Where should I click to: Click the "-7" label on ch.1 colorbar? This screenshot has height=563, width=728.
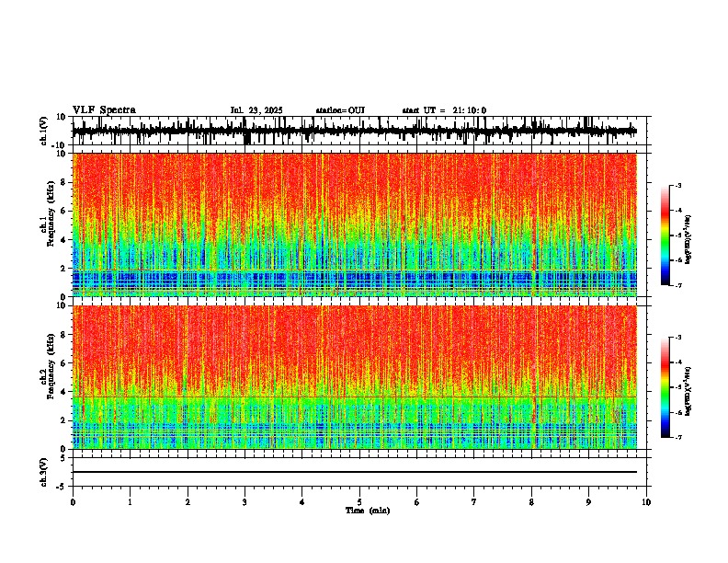click(x=677, y=286)
